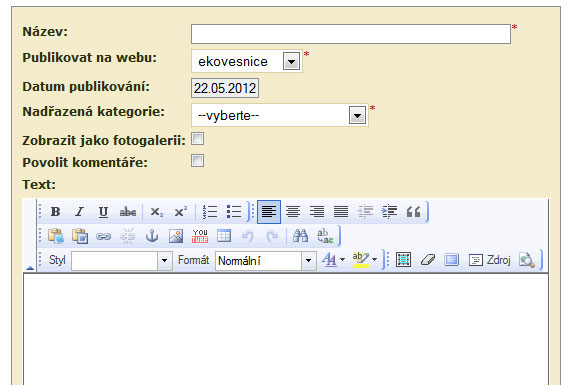Insert a numbered list

coord(209,212)
